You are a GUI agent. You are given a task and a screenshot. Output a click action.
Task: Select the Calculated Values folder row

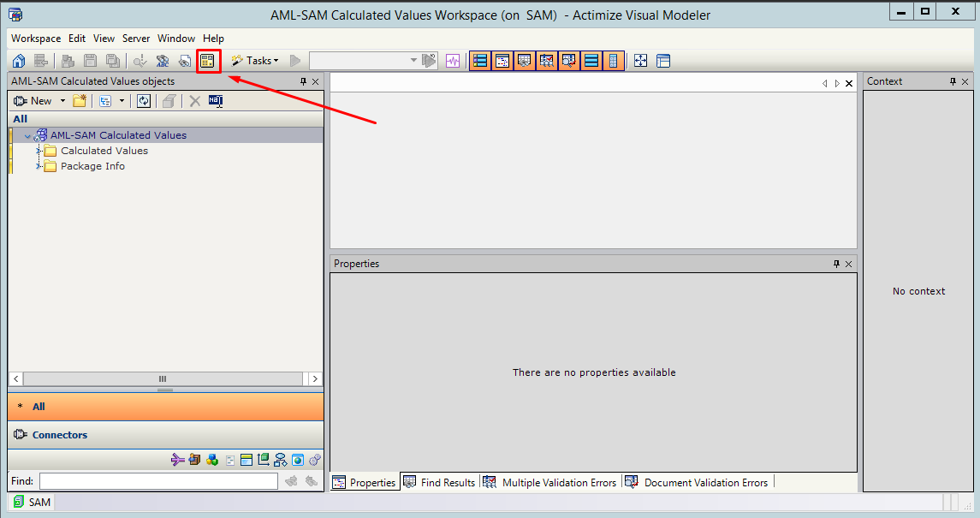(104, 151)
